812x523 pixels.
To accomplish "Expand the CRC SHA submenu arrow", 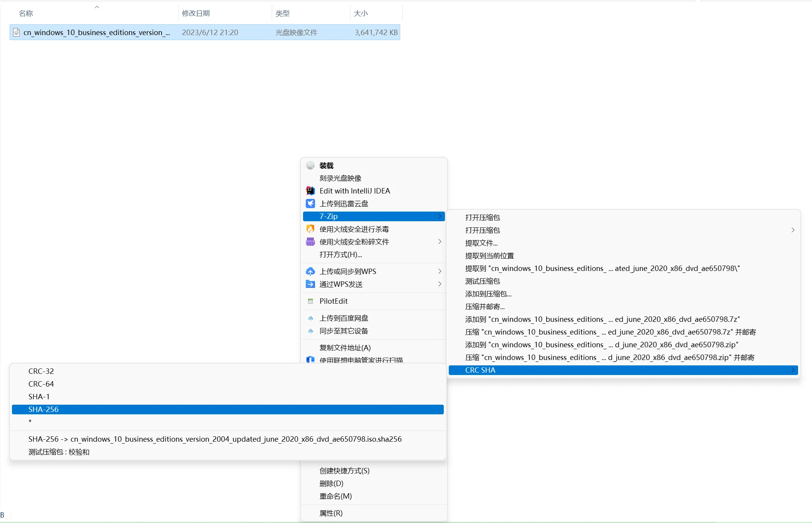I will 793,370.
